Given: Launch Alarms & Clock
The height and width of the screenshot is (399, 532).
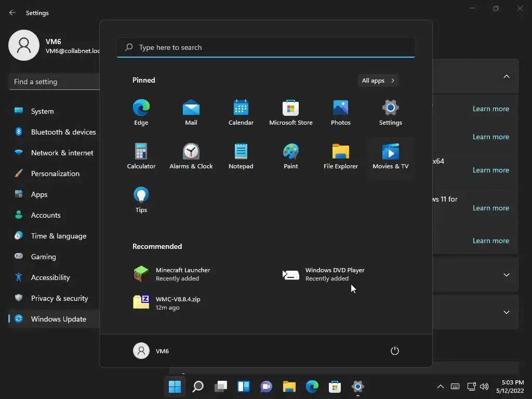Looking at the screenshot, I should [191, 156].
